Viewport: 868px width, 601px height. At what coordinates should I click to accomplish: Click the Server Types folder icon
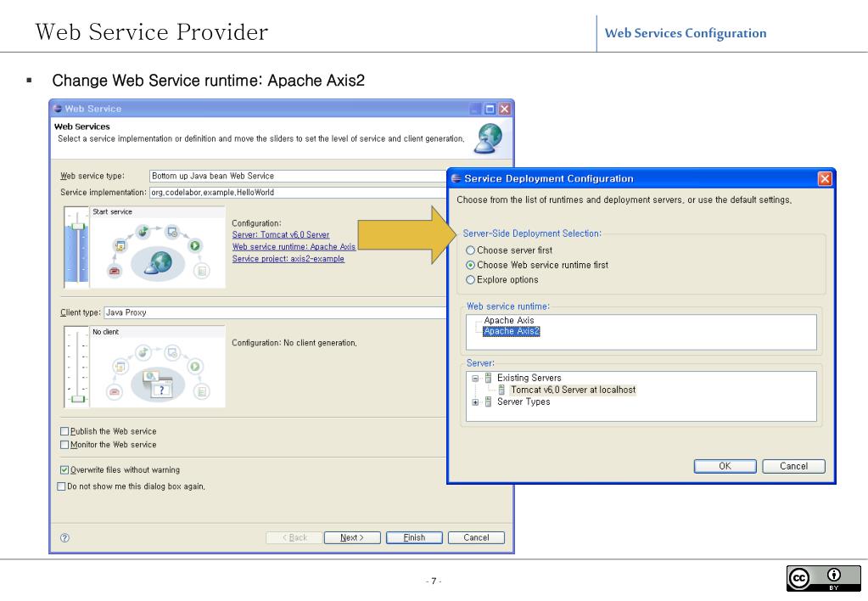[x=488, y=402]
